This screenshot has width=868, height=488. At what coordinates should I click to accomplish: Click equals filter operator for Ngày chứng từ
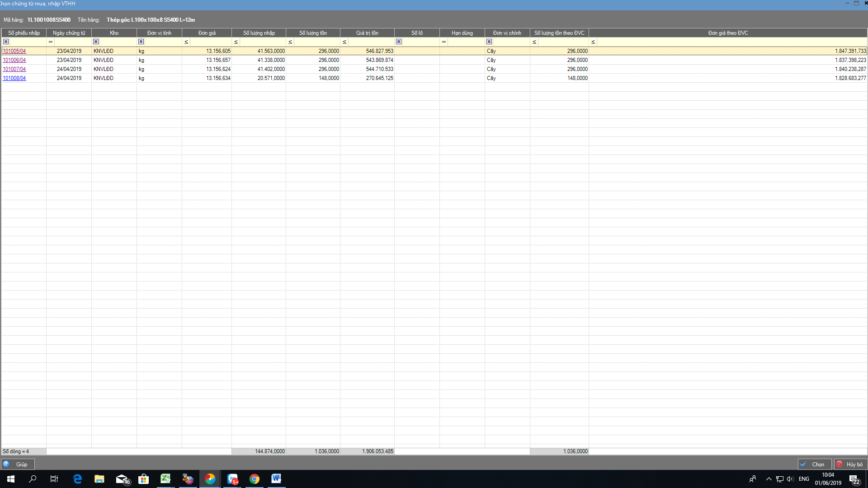pyautogui.click(x=51, y=42)
